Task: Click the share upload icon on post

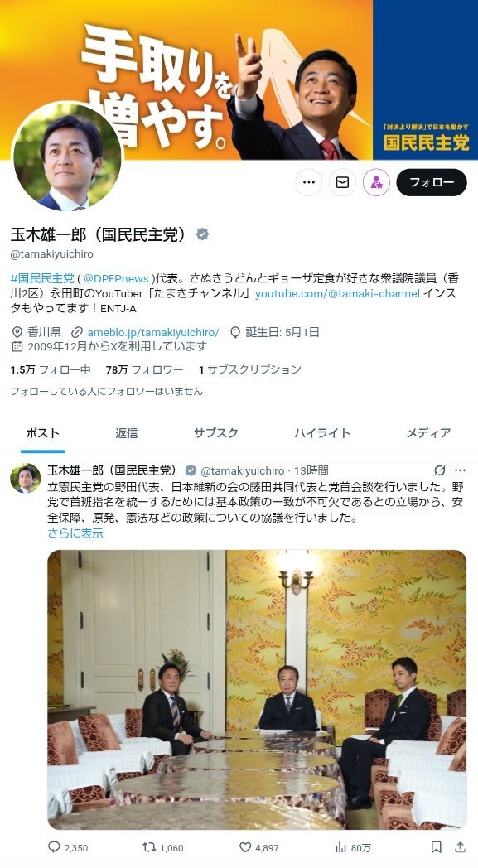Action: pyautogui.click(x=460, y=847)
